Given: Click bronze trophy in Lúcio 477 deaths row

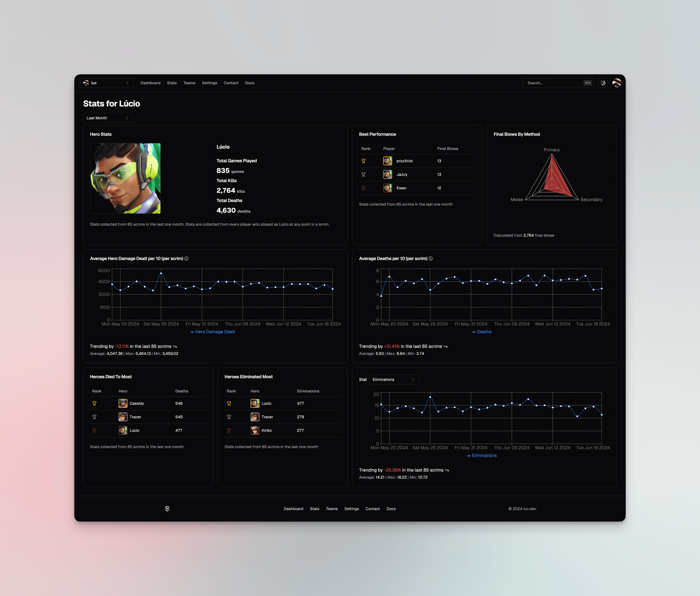Looking at the screenshot, I should pyautogui.click(x=95, y=430).
